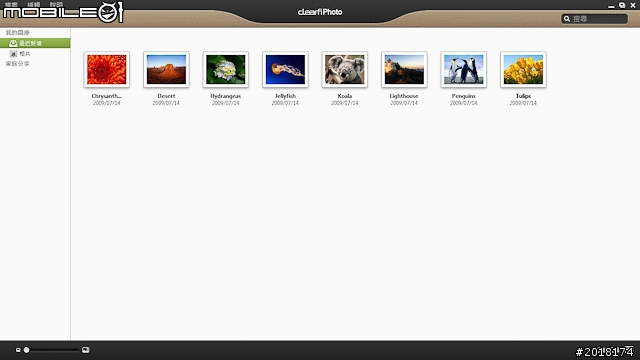Click the "Chrysanth..." file name label
The height and width of the screenshot is (360, 640).
107,96
